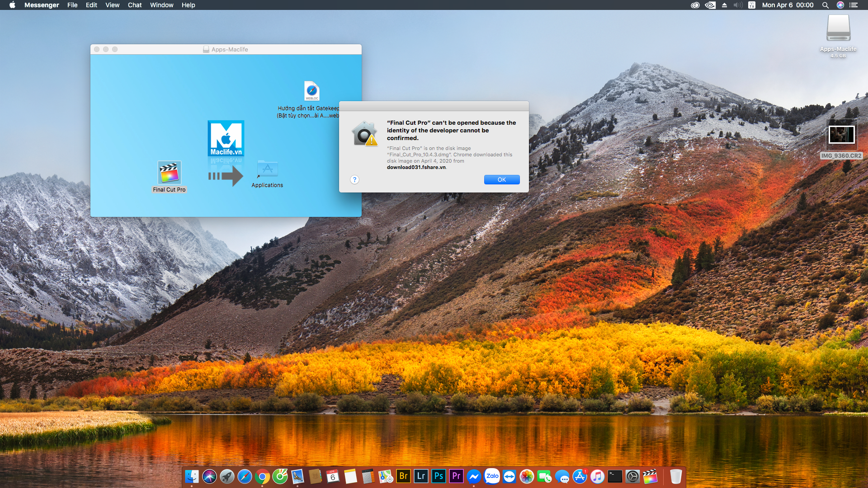This screenshot has height=488, width=868.
Task: Launch Premiere Pro from the dock
Action: (456, 476)
